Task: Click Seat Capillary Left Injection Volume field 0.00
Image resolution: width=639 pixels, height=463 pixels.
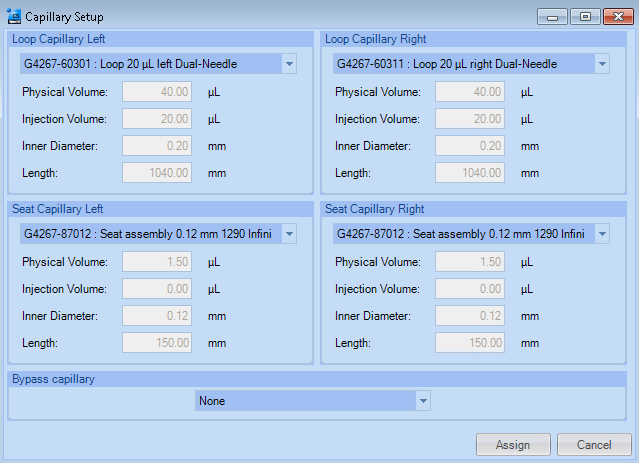Action: coord(157,289)
